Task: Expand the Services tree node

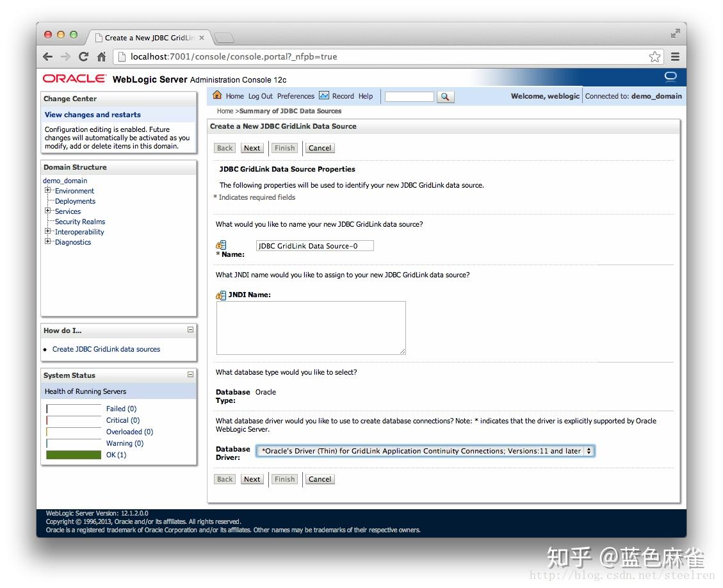Action: pos(48,211)
